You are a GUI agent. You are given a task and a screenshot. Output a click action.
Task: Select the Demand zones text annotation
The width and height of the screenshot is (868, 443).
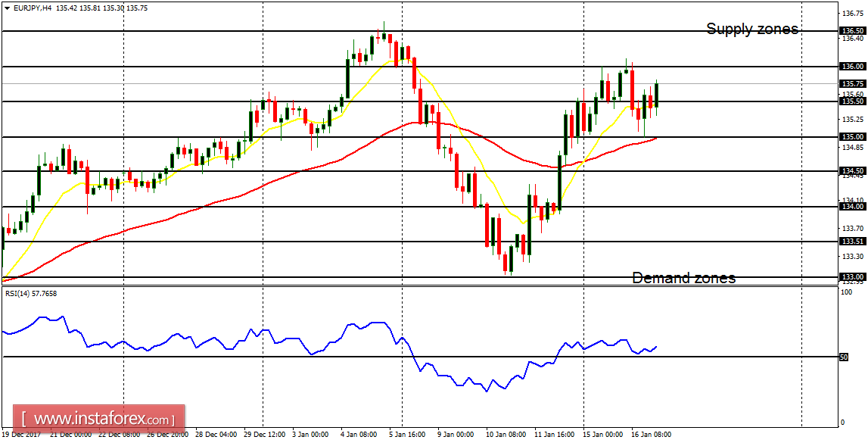point(683,278)
